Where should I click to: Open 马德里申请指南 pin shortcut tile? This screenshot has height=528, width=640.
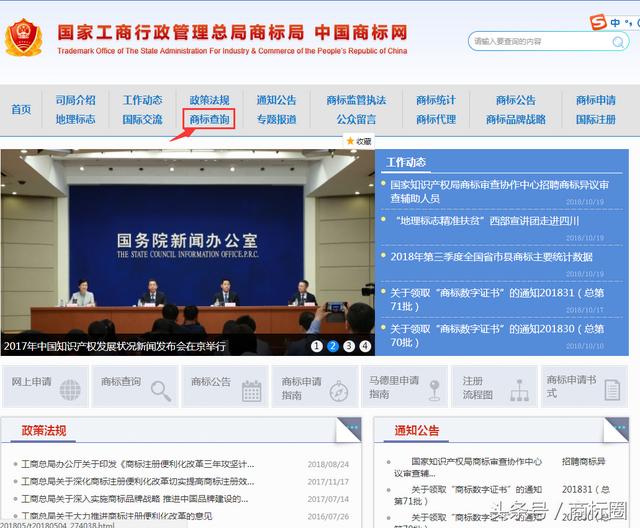[x=404, y=386]
